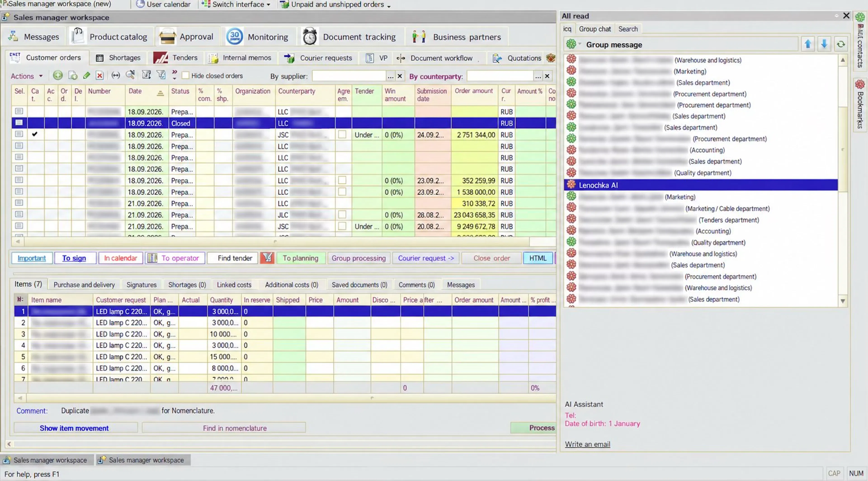Set the date interval with the arrows icon
Screen dimensions: 868x481
point(116,75)
